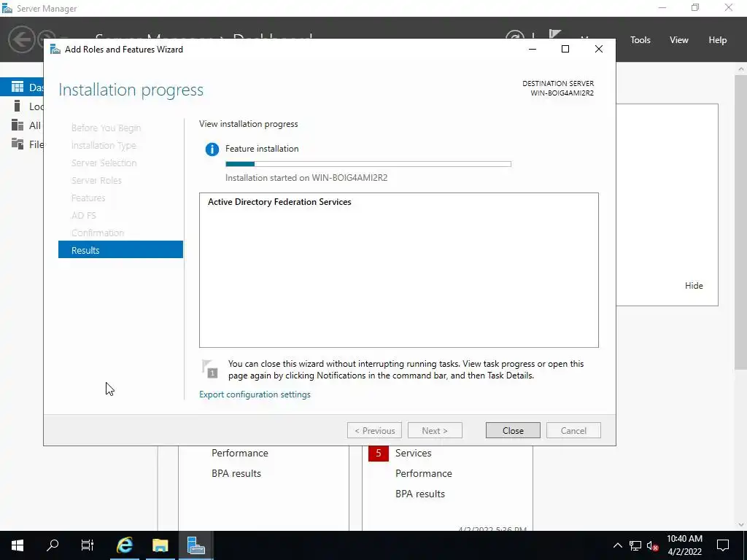Open the Windows Start menu

click(x=18, y=545)
